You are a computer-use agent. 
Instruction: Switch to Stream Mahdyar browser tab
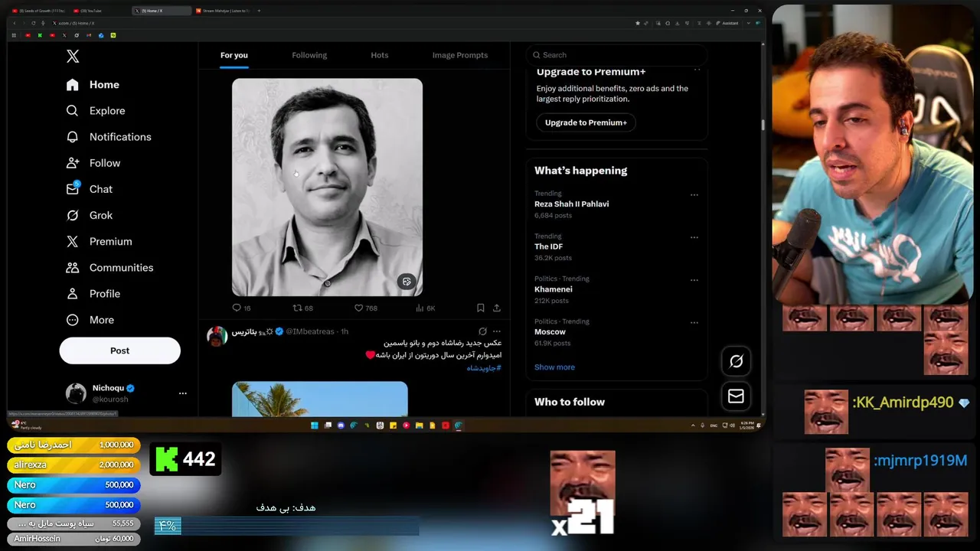[x=222, y=11]
